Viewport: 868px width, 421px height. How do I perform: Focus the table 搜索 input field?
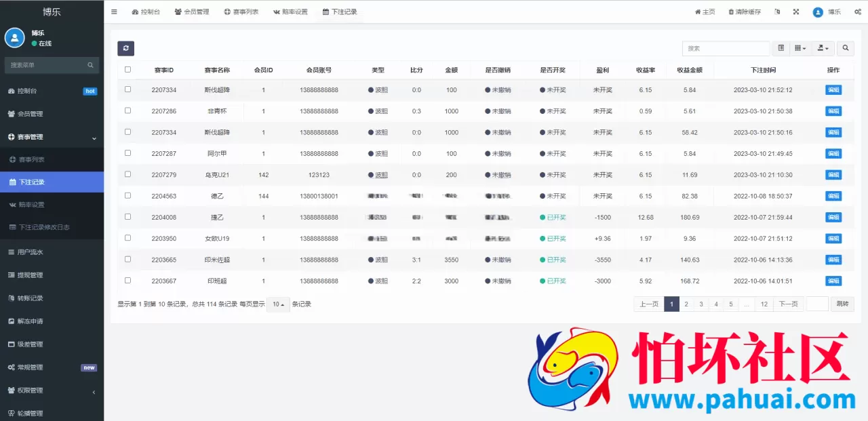click(x=726, y=48)
